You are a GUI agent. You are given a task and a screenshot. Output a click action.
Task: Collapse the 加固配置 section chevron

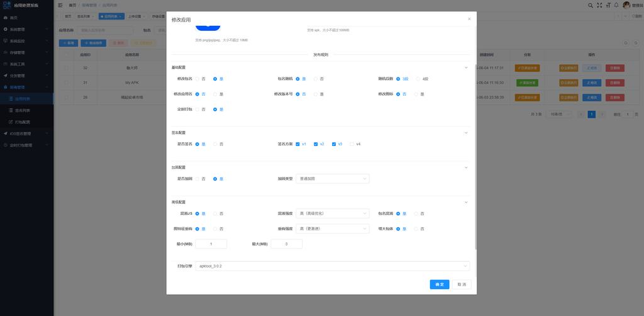coord(466,167)
